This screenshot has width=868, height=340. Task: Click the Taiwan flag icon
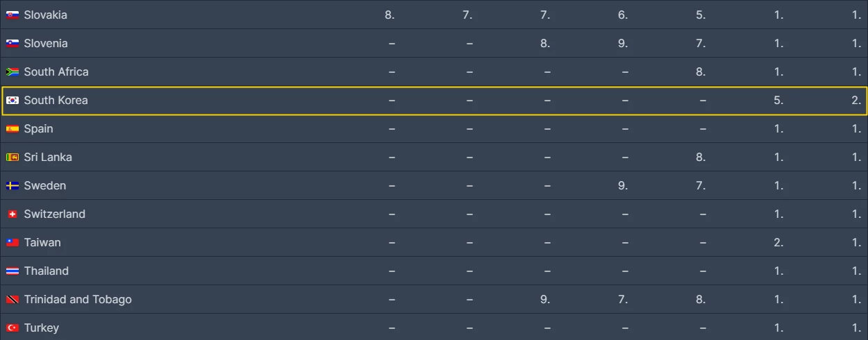click(12, 243)
